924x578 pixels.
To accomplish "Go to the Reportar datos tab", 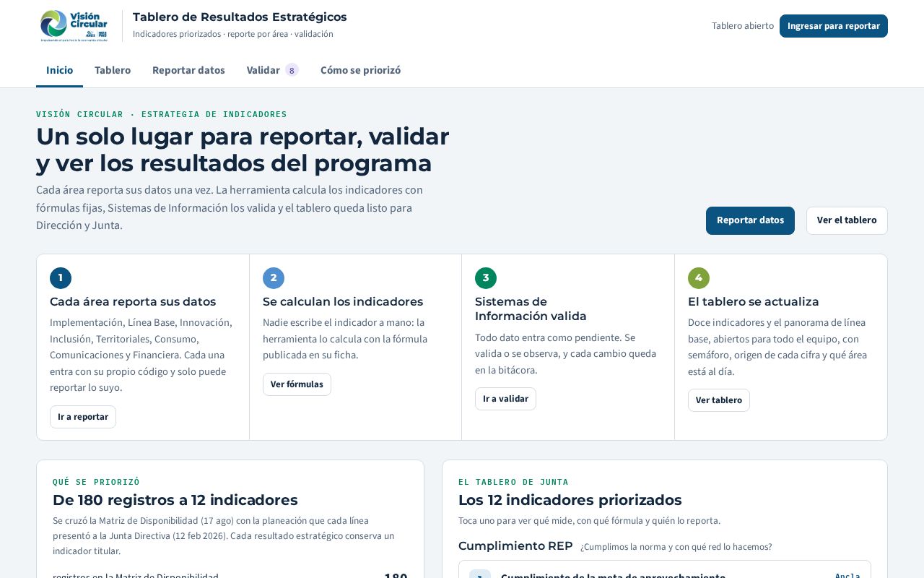I will click(x=188, y=70).
